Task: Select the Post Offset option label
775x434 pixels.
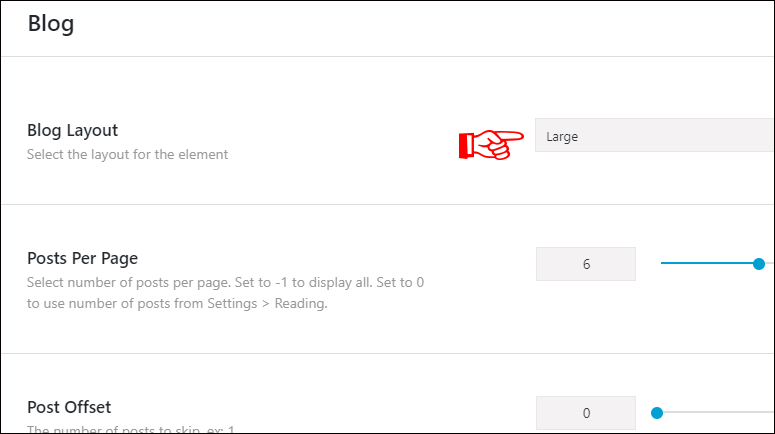Action: pyautogui.click(x=69, y=407)
